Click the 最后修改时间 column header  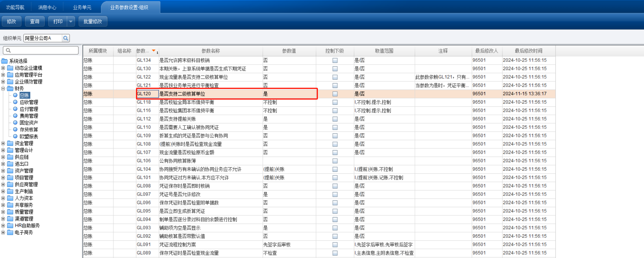(528, 51)
